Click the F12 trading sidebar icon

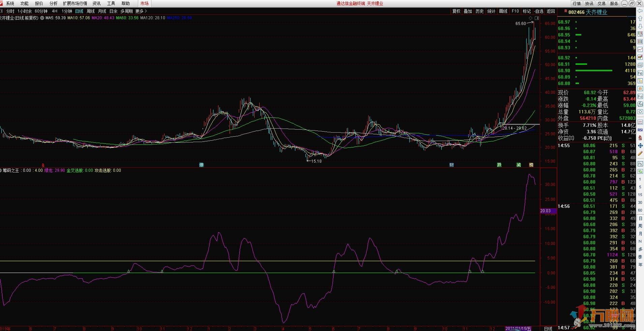pos(640,96)
